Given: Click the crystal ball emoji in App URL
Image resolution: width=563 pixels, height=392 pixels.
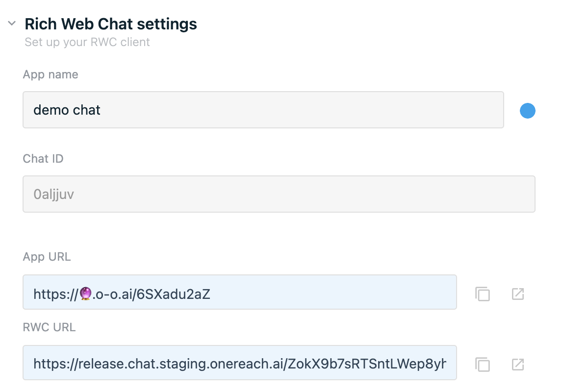Looking at the screenshot, I should pos(85,294).
